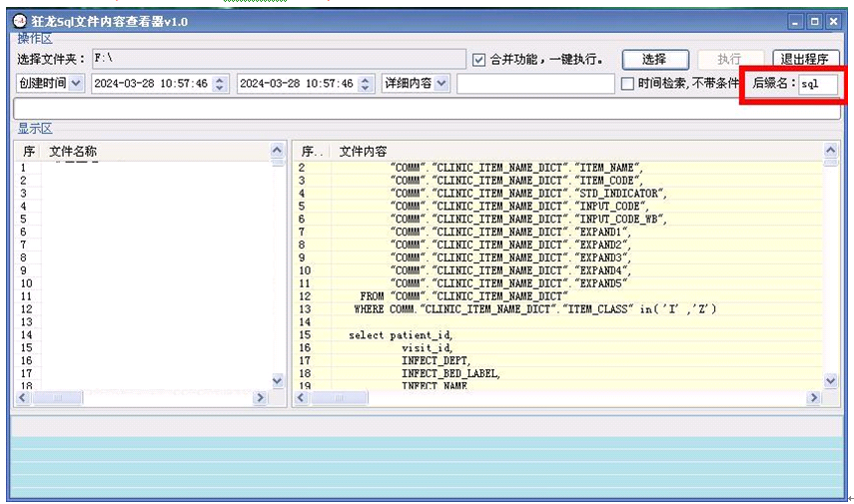Enable the 时间检索,不带条件 checkbox

tap(627, 83)
